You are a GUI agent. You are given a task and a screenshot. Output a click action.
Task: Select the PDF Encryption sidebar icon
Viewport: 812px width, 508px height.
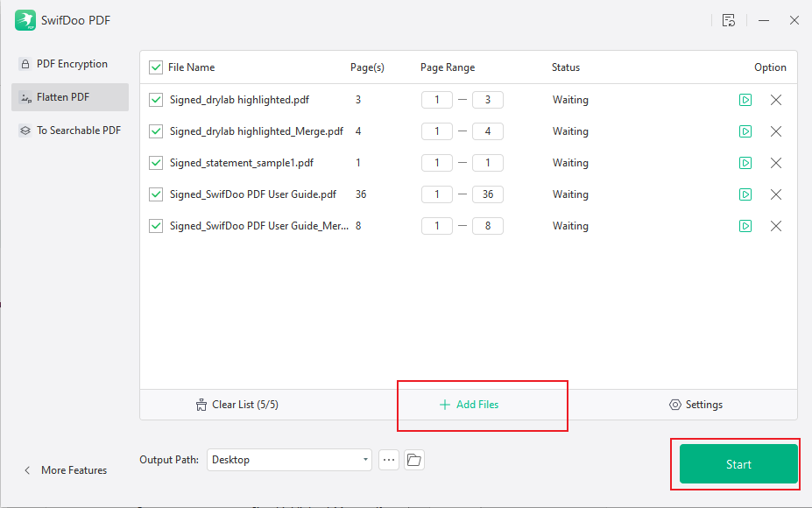coord(26,63)
